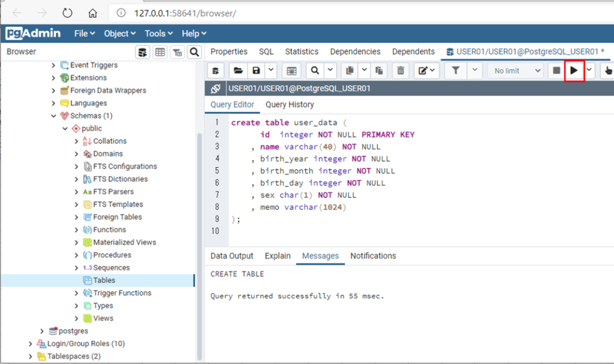Expand the Functions tree node

76,230
